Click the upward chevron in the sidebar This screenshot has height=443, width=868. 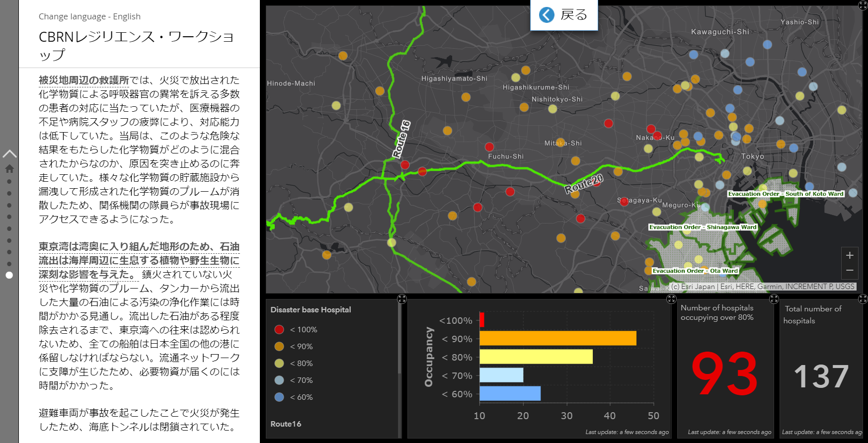click(x=9, y=154)
